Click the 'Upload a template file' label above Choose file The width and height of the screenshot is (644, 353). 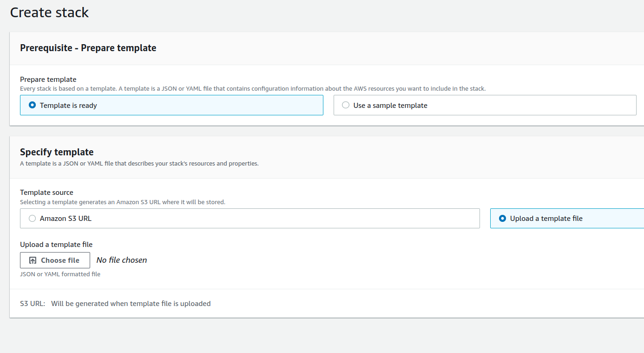tap(56, 245)
